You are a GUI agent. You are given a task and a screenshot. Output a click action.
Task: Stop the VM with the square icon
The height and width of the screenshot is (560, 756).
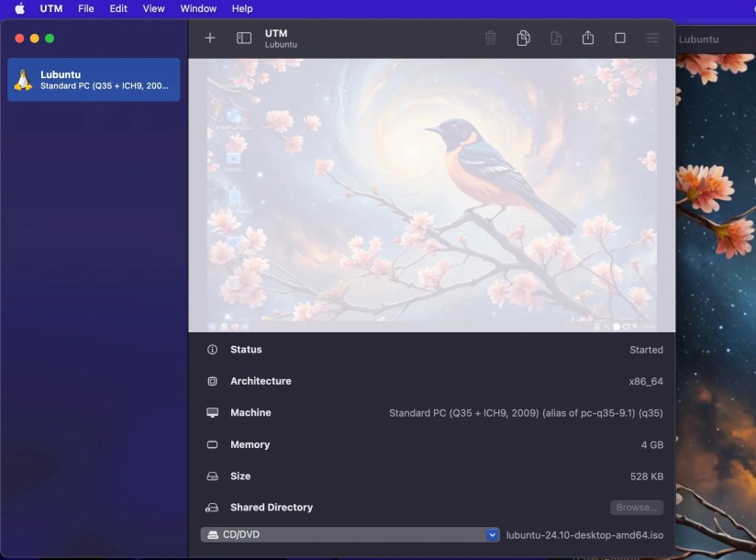tap(620, 38)
